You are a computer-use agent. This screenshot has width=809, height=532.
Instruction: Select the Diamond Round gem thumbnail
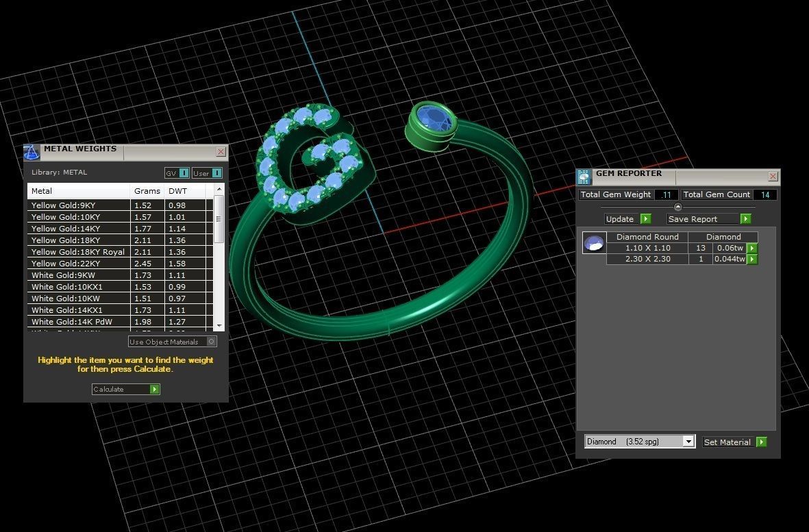point(594,243)
